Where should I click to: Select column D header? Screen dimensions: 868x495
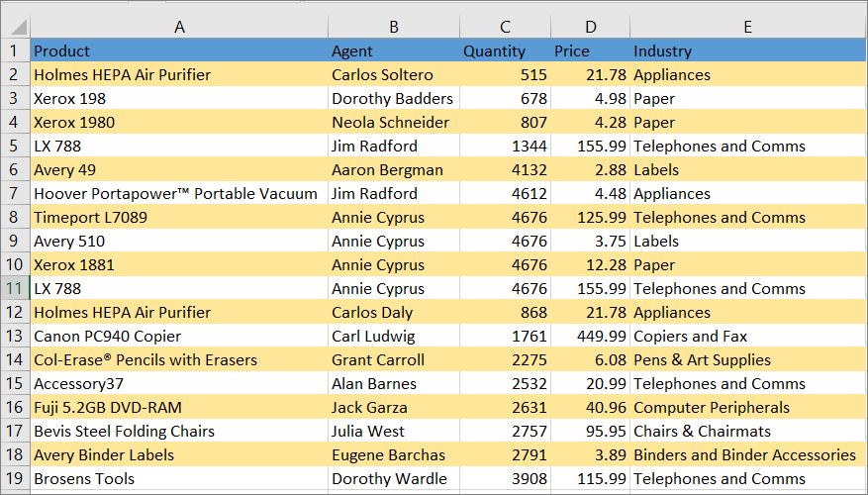coord(590,27)
